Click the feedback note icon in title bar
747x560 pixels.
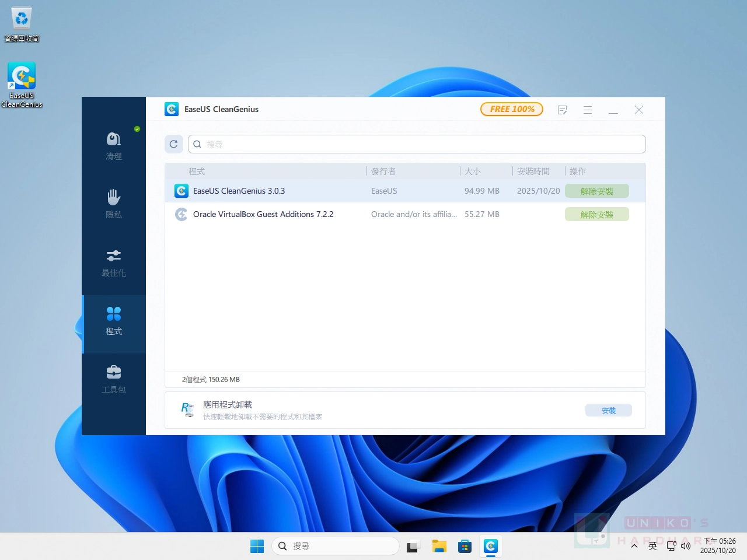point(562,110)
